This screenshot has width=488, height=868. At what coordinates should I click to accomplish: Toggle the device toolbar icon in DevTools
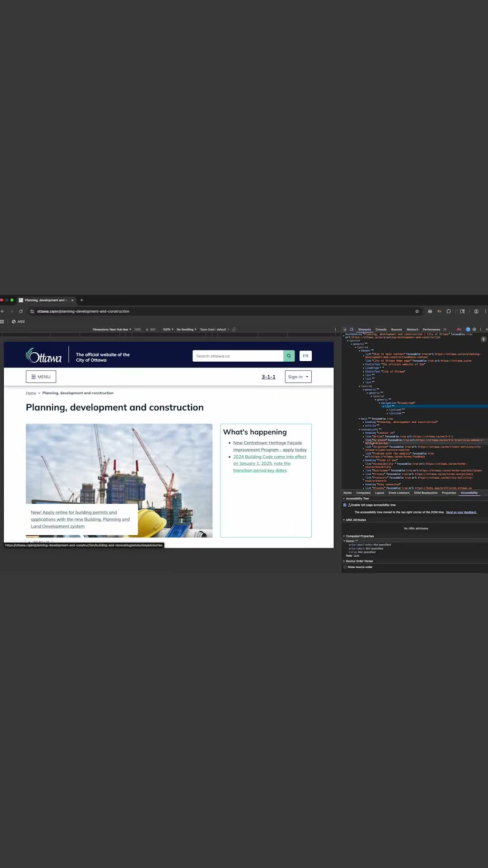click(x=351, y=330)
